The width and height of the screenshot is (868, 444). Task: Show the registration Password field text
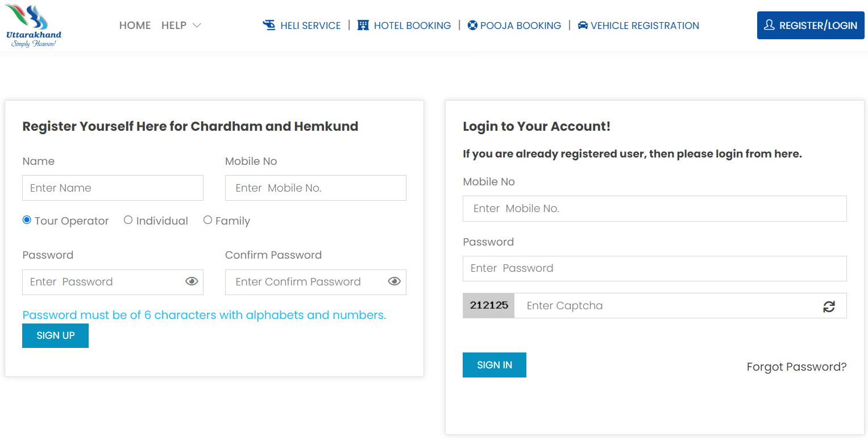pos(192,281)
